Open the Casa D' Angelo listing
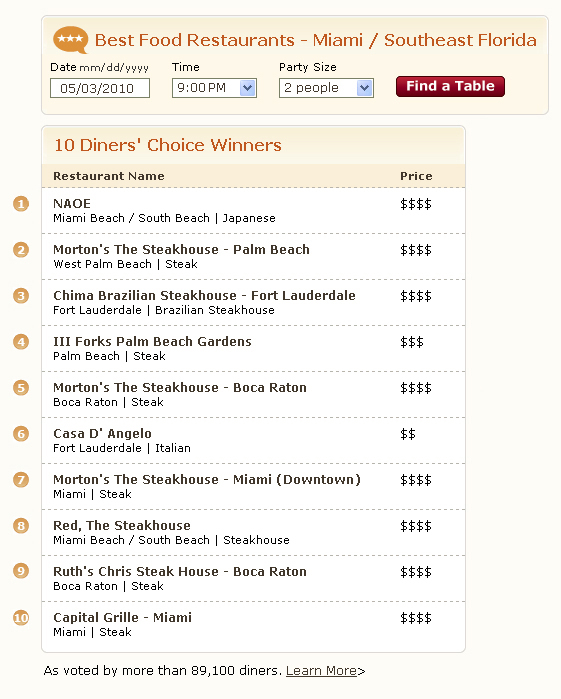Viewport: 561px width, 699px height. coord(102,433)
